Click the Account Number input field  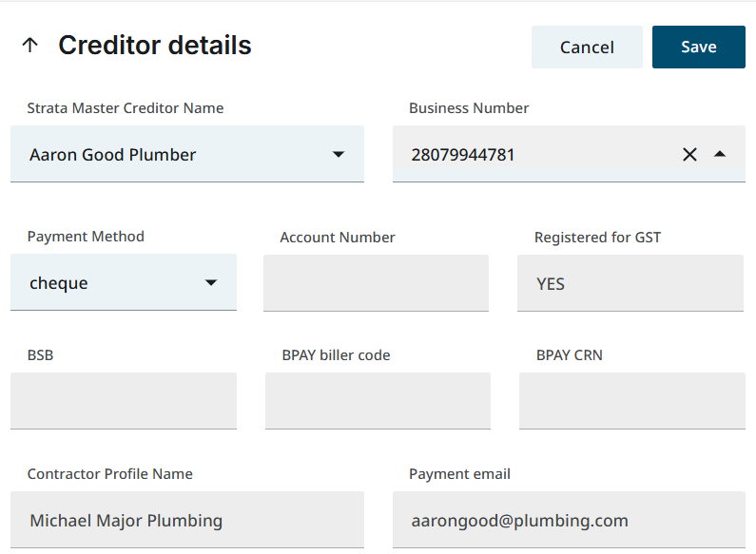(376, 282)
